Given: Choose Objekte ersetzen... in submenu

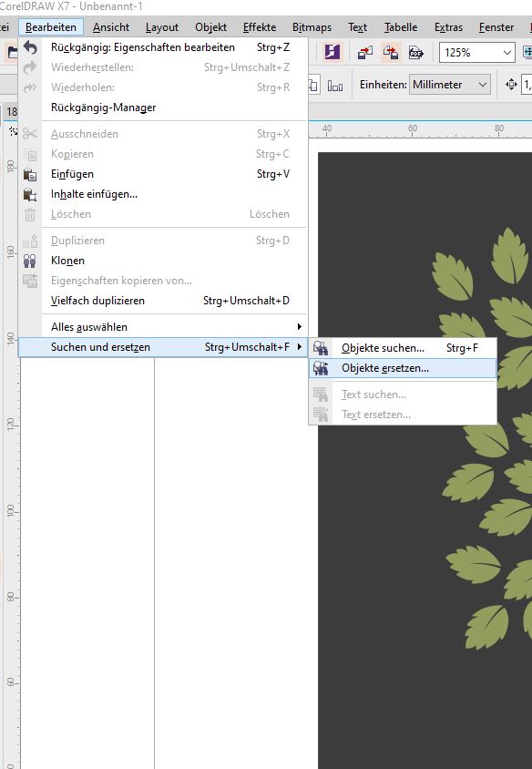Looking at the screenshot, I should [403, 368].
